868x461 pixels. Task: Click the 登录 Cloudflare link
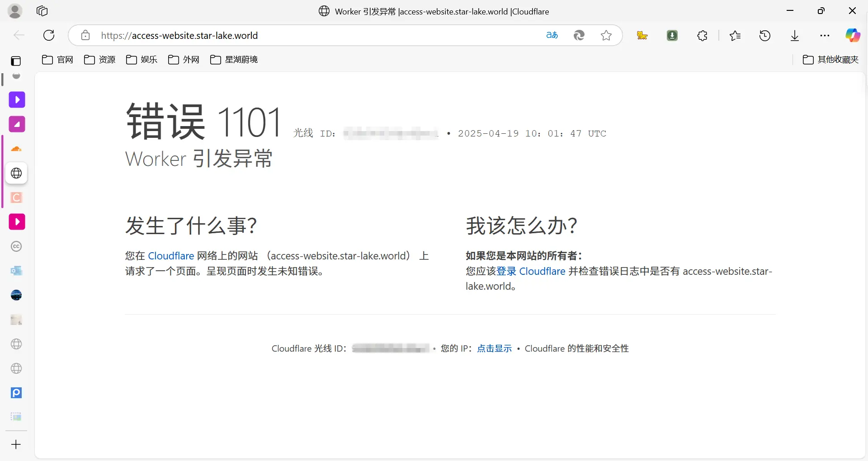(531, 271)
